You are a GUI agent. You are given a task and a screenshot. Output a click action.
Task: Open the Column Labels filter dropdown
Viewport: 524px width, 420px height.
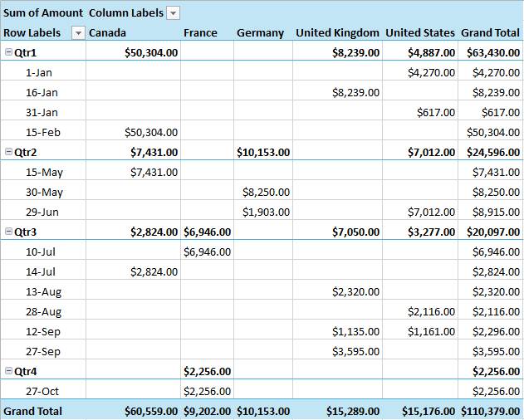click(173, 12)
